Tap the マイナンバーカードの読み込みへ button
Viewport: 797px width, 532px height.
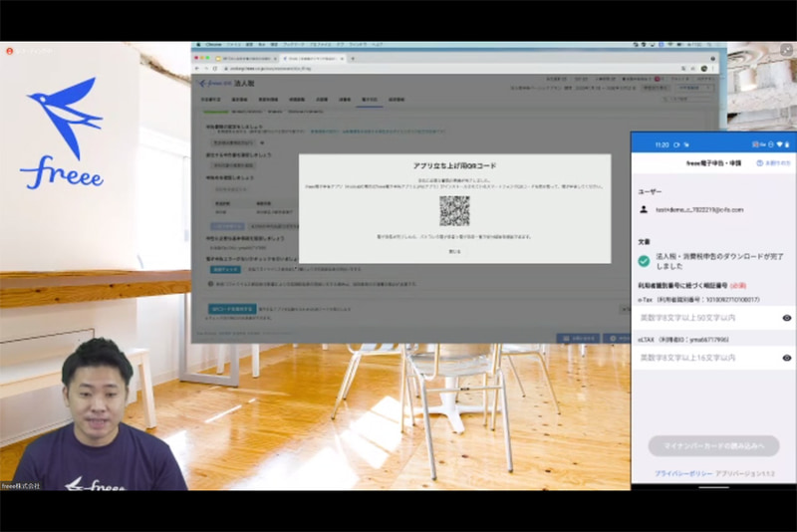[713, 445]
